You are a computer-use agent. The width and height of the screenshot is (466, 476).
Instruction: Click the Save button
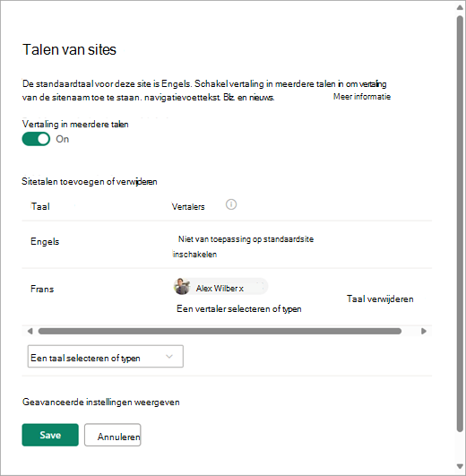(x=50, y=435)
